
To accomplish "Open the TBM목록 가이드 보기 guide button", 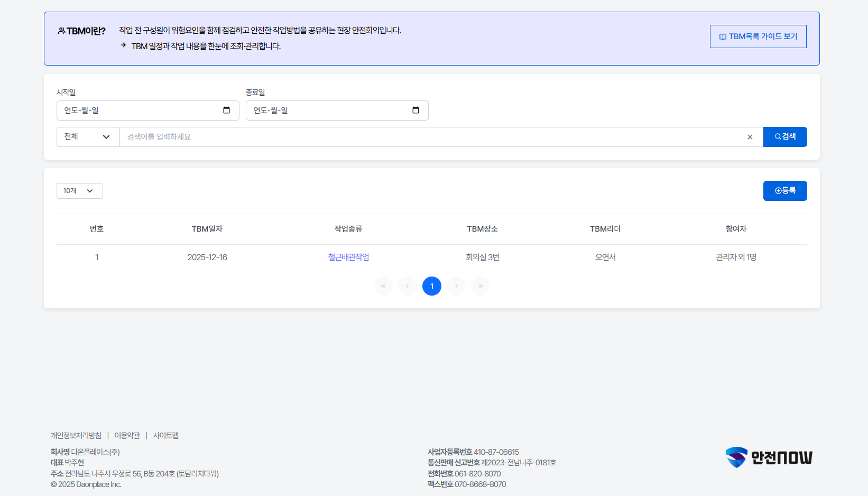I will (x=758, y=36).
